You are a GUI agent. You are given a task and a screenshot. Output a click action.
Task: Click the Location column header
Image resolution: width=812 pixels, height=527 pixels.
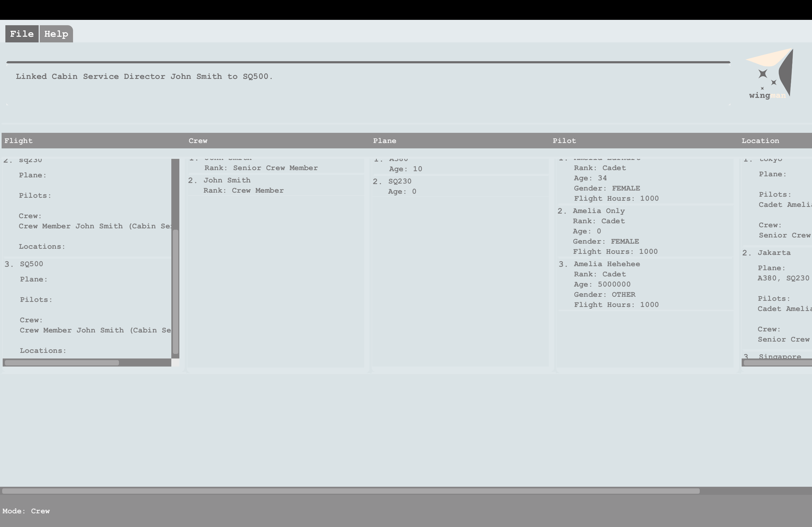[x=760, y=141]
